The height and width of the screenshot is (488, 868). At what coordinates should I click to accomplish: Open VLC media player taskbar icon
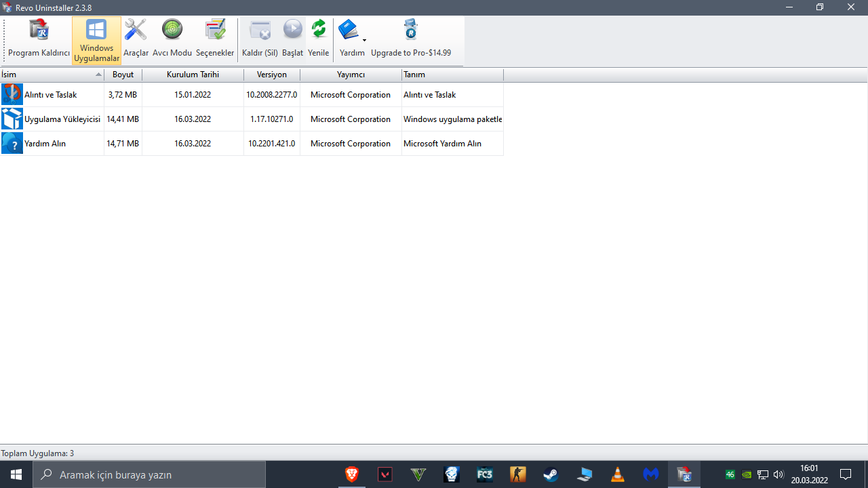(618, 474)
